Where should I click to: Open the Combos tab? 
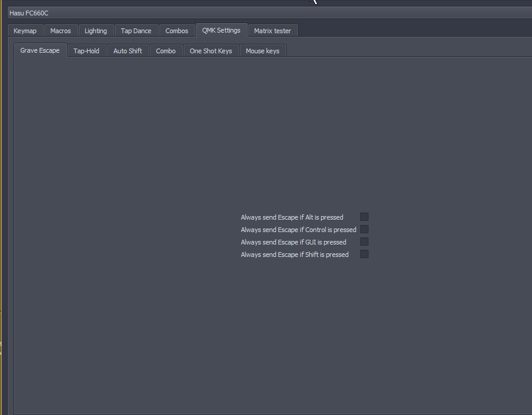pos(177,31)
